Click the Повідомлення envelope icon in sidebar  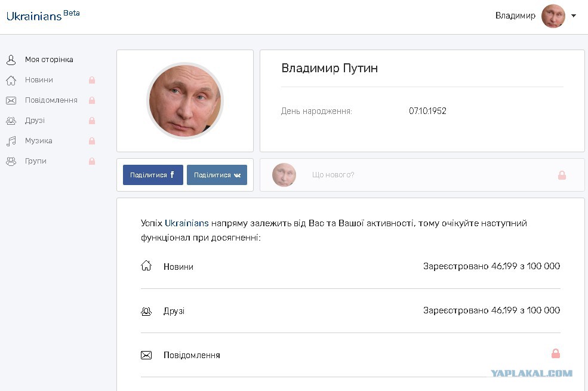click(x=11, y=100)
